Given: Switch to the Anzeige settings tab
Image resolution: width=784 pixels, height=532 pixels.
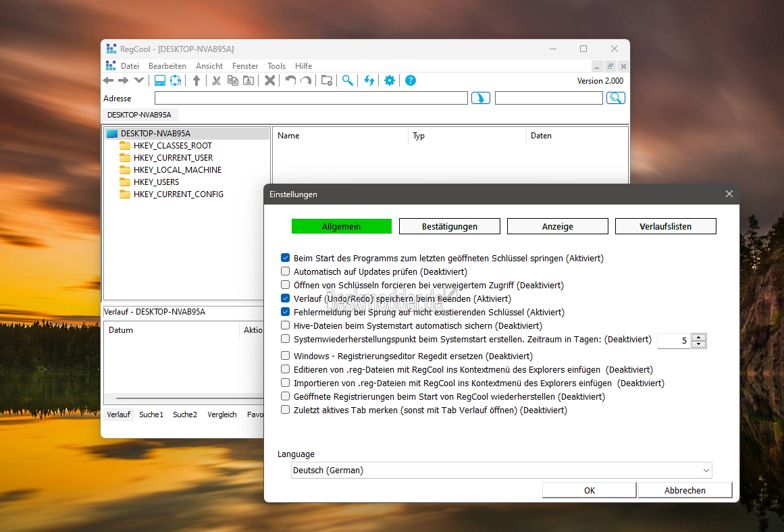Looking at the screenshot, I should tap(558, 226).
